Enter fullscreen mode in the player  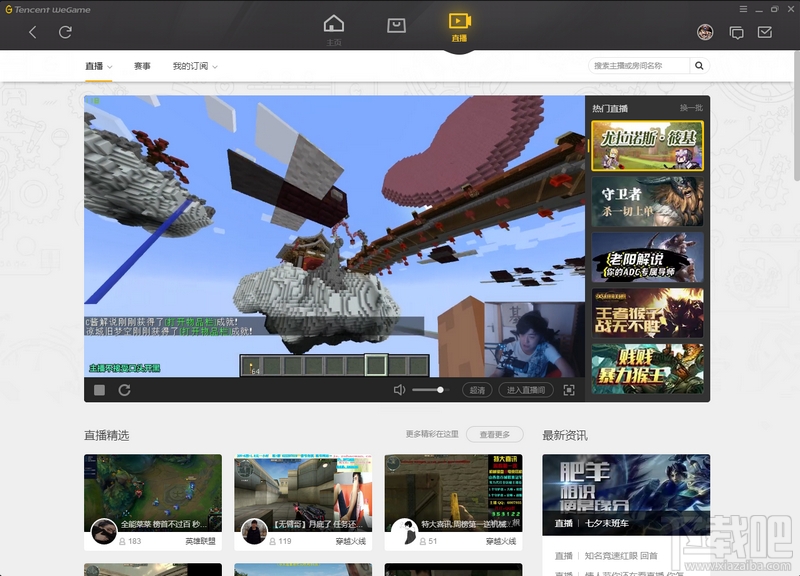coord(569,390)
